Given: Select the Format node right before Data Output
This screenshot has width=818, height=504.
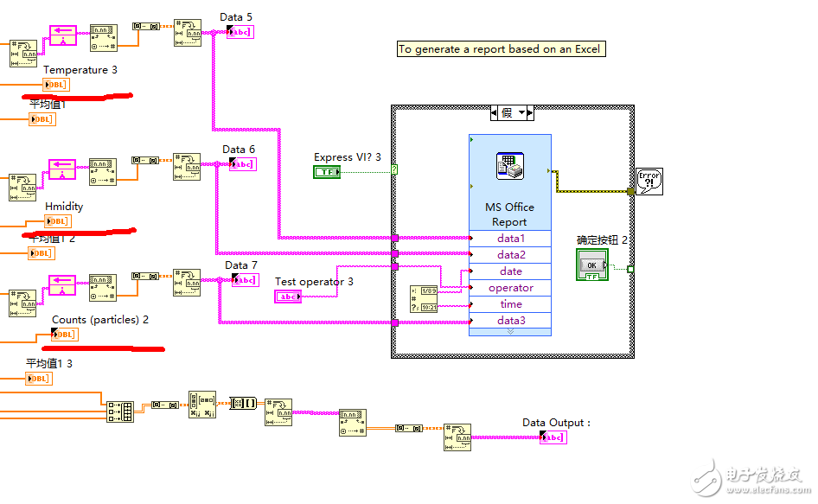Looking at the screenshot, I should [x=457, y=437].
